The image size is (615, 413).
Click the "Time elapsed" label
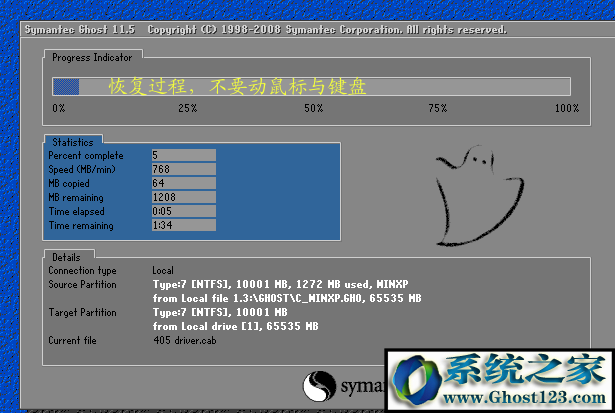(x=77, y=211)
